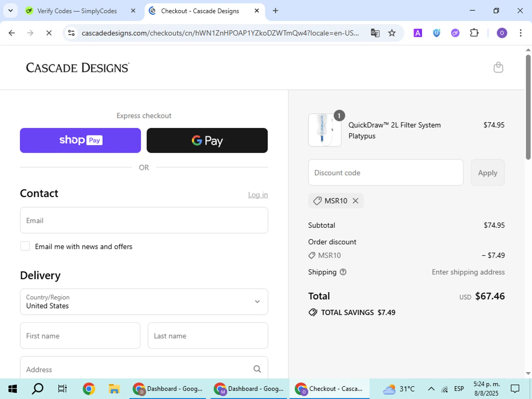
Task: Click the QuickDraw 2L Filter System name
Action: [x=394, y=125]
